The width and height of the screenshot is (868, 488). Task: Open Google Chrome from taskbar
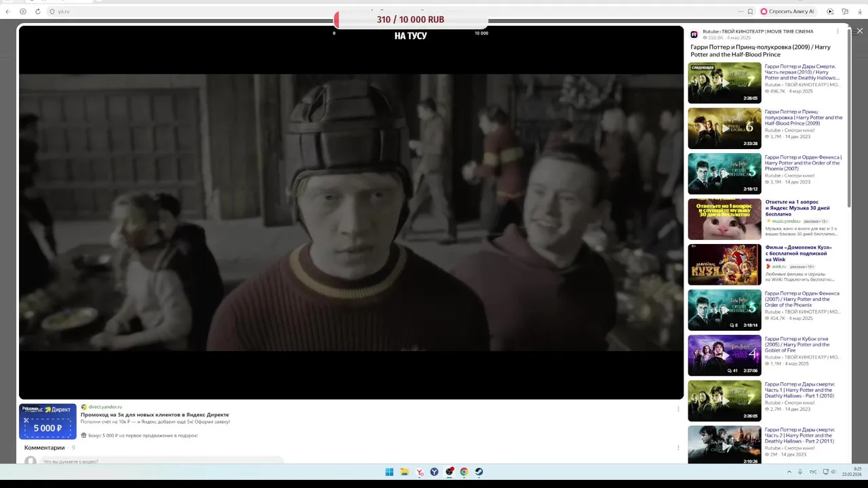464,472
